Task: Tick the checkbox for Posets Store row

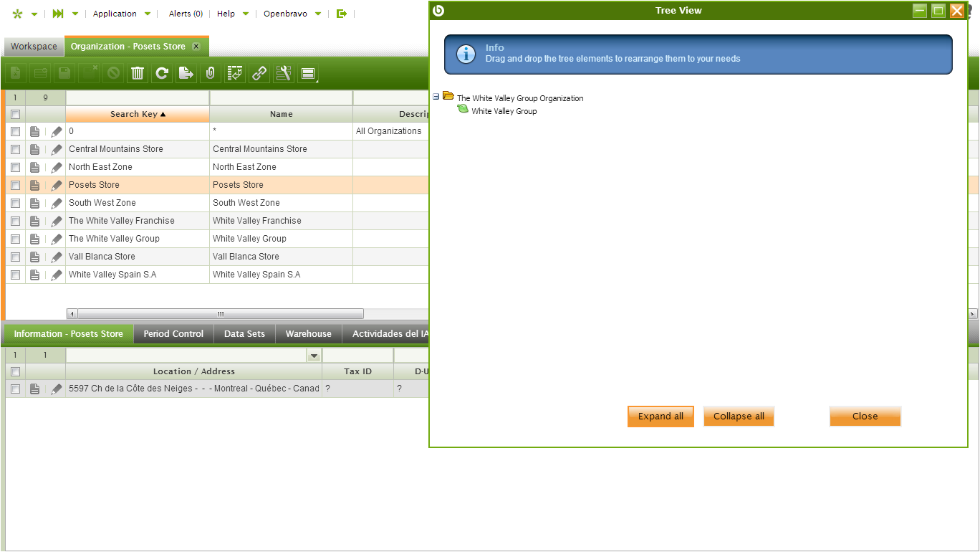Action: pos(15,185)
